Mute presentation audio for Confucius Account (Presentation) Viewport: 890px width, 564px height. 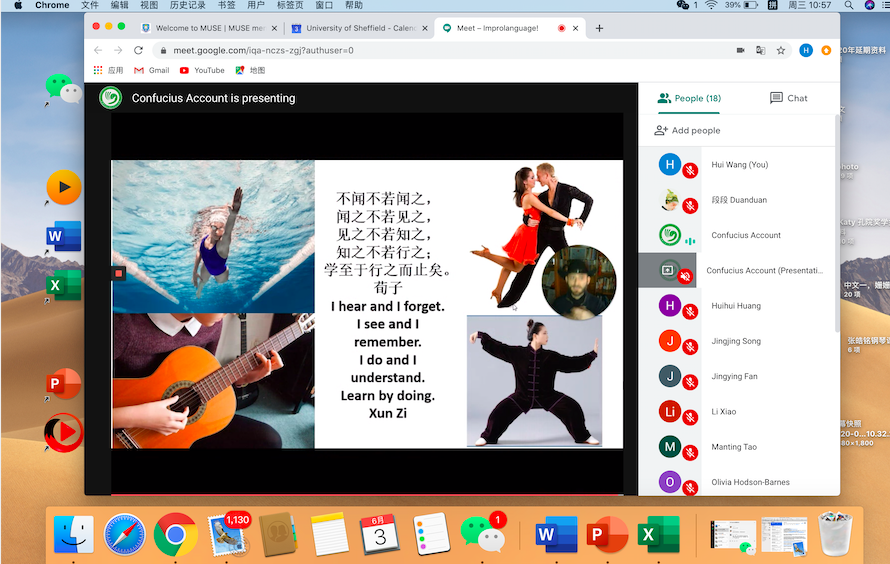click(685, 276)
